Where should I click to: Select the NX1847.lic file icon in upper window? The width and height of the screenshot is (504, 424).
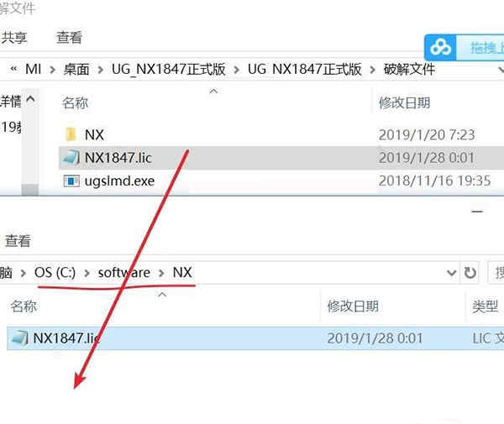(71, 158)
